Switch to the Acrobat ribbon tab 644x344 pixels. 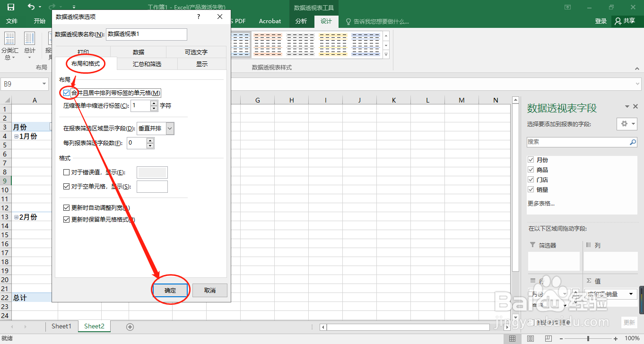pos(270,21)
